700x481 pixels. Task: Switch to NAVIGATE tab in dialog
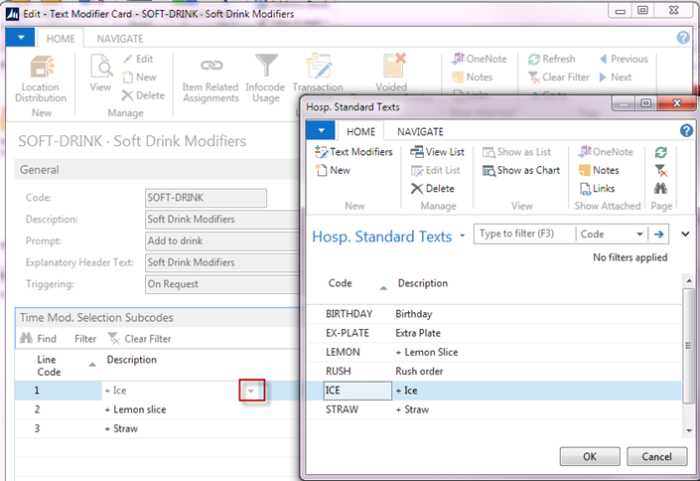420,132
